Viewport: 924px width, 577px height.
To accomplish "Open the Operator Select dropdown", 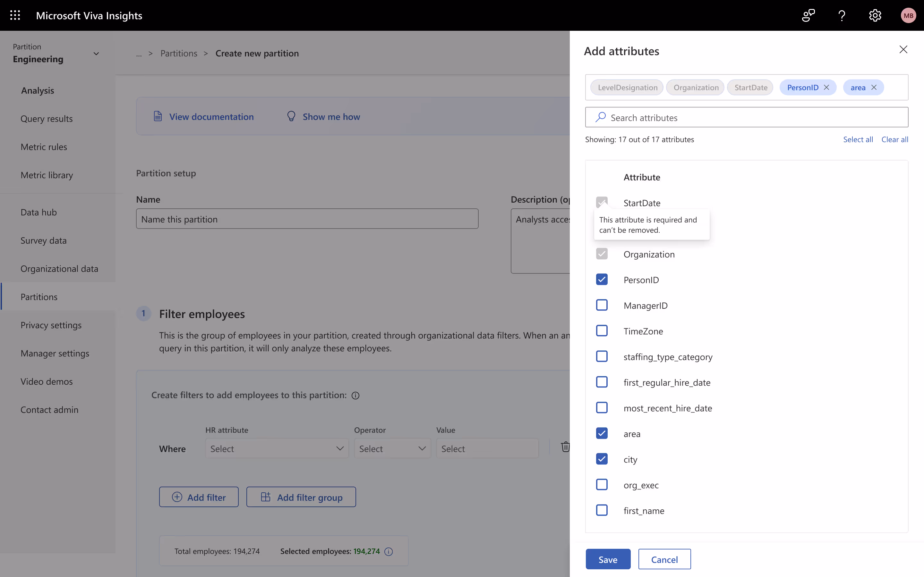I will tap(392, 448).
